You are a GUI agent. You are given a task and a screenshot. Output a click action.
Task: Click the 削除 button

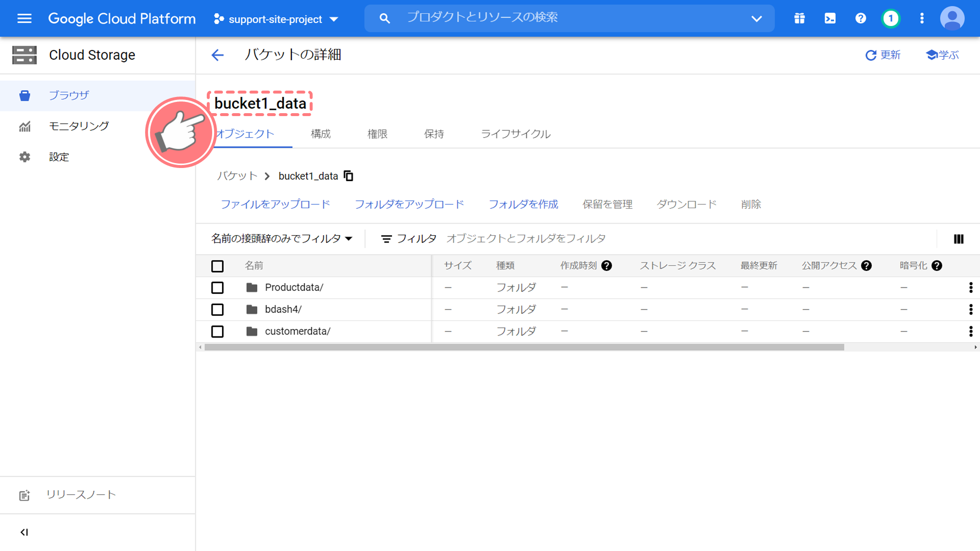tap(751, 204)
